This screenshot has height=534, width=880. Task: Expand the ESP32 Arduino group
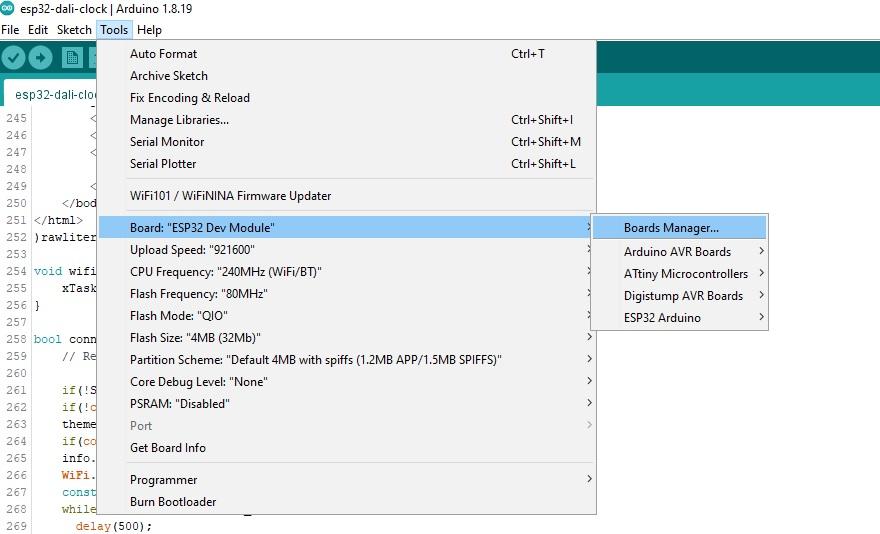[679, 317]
